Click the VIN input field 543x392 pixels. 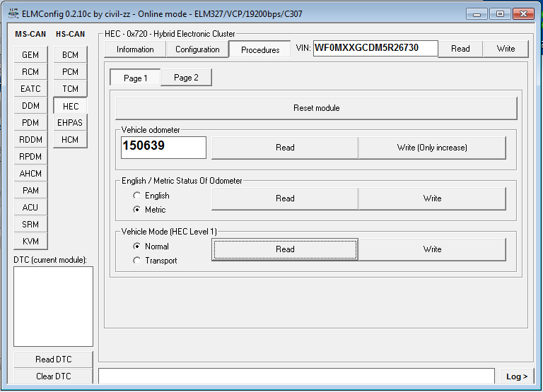pos(375,49)
